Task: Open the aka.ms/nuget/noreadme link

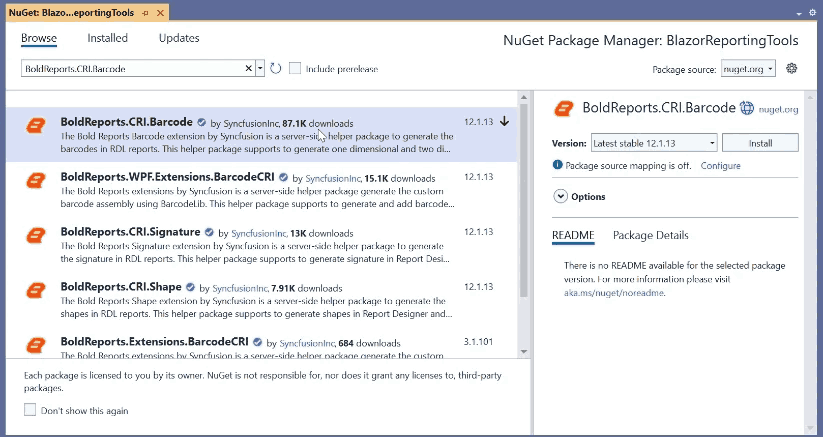Action: (x=614, y=293)
